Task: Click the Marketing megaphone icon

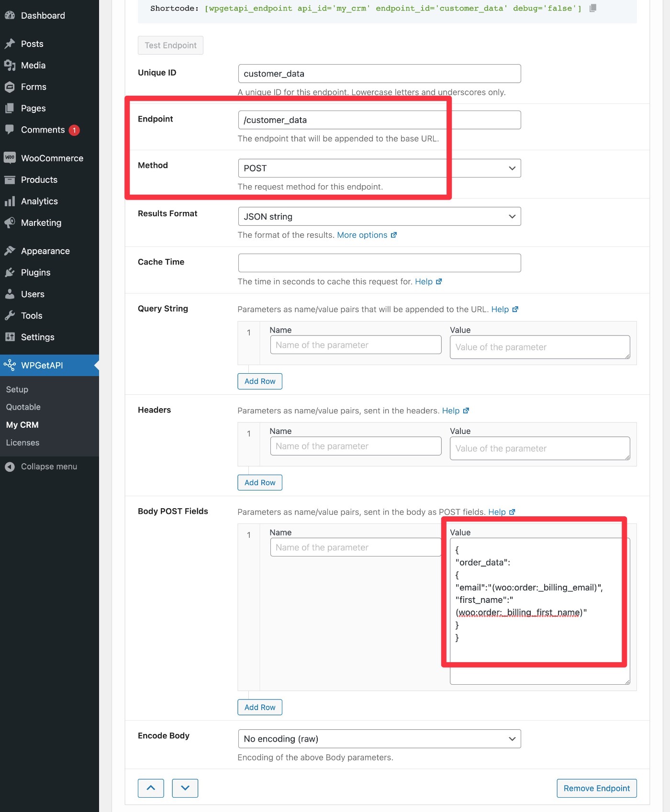Action: (10, 222)
